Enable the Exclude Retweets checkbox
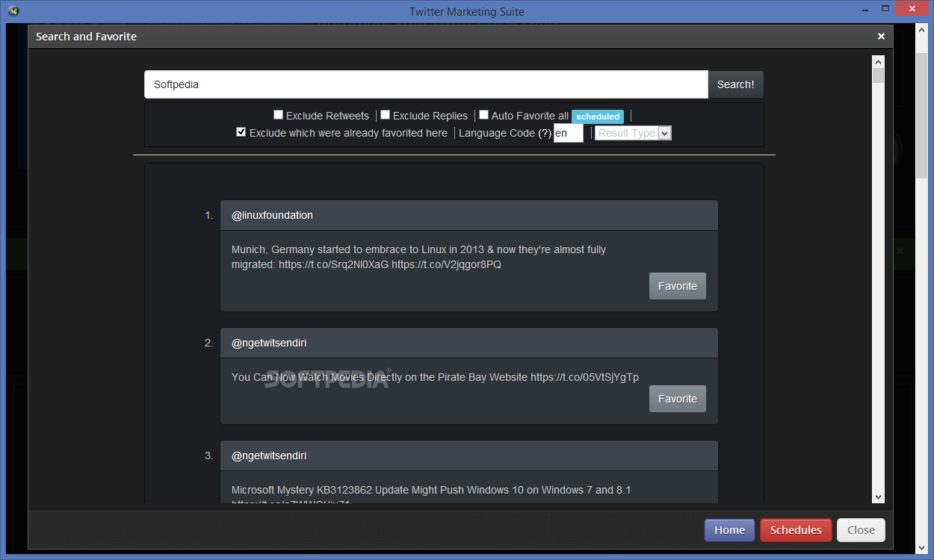Image resolution: width=934 pixels, height=560 pixels. [278, 115]
